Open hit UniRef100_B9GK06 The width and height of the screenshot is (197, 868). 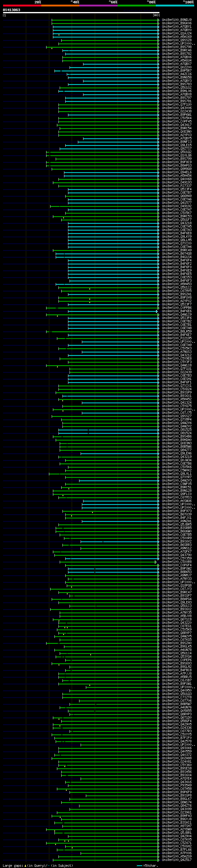[176, 23]
